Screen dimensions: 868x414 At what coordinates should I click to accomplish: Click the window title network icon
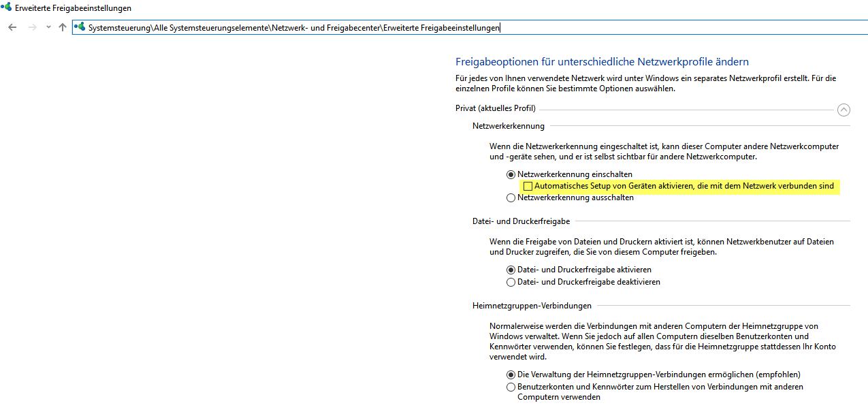(x=6, y=7)
